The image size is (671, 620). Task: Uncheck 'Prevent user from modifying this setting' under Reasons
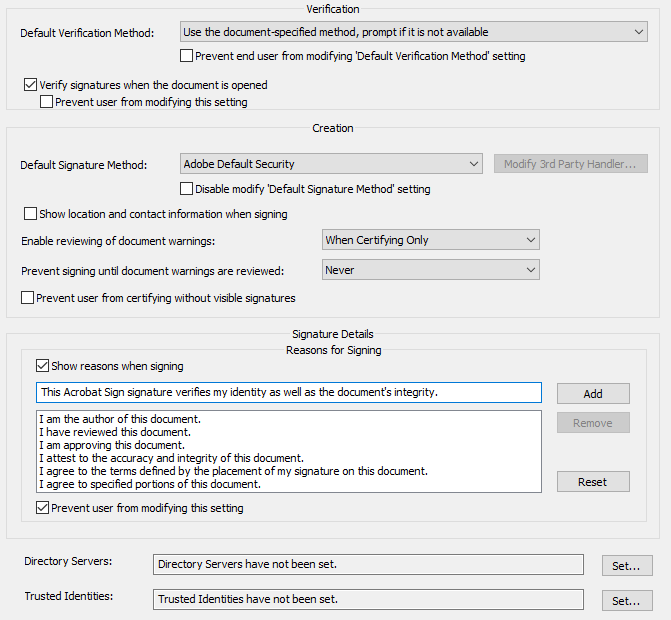43,508
